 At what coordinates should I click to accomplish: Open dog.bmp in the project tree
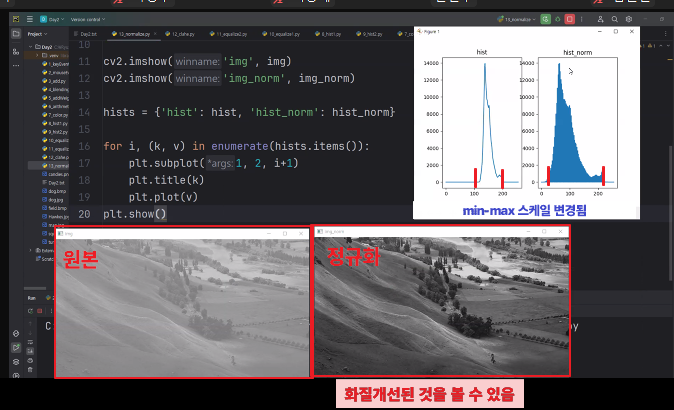point(55,191)
